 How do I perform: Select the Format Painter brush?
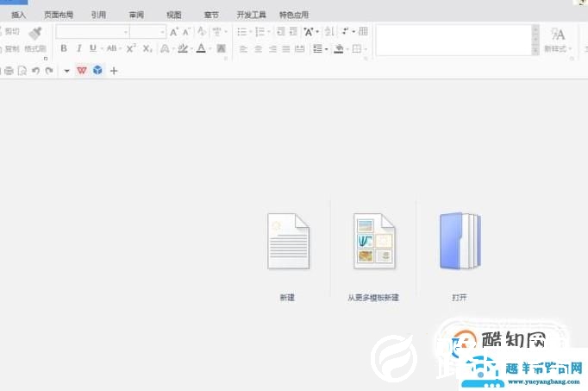tap(35, 34)
